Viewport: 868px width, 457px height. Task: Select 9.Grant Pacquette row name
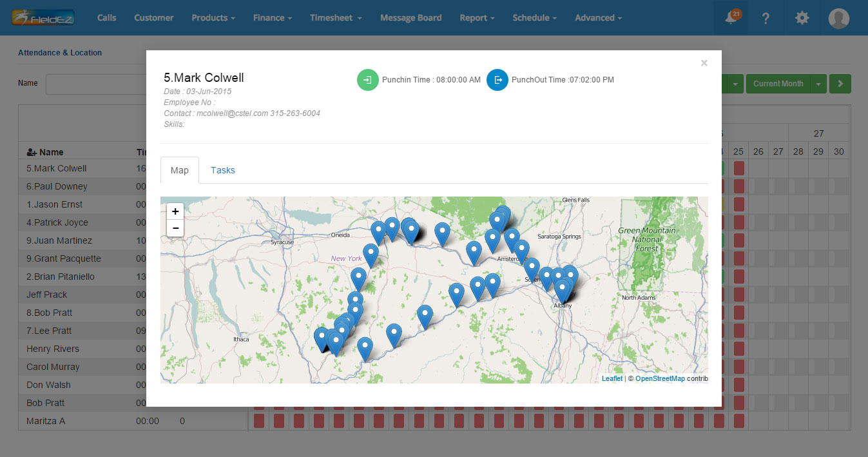tap(64, 258)
